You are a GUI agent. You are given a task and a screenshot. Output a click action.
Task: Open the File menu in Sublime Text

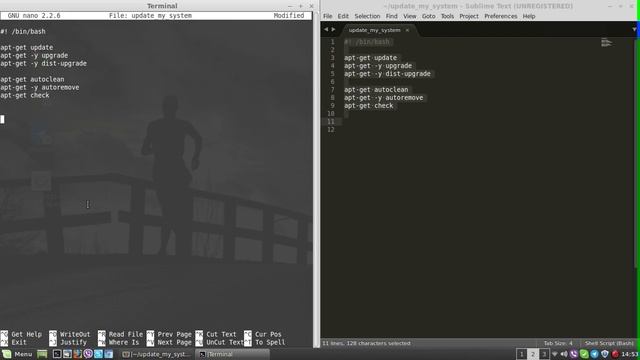pos(327,16)
